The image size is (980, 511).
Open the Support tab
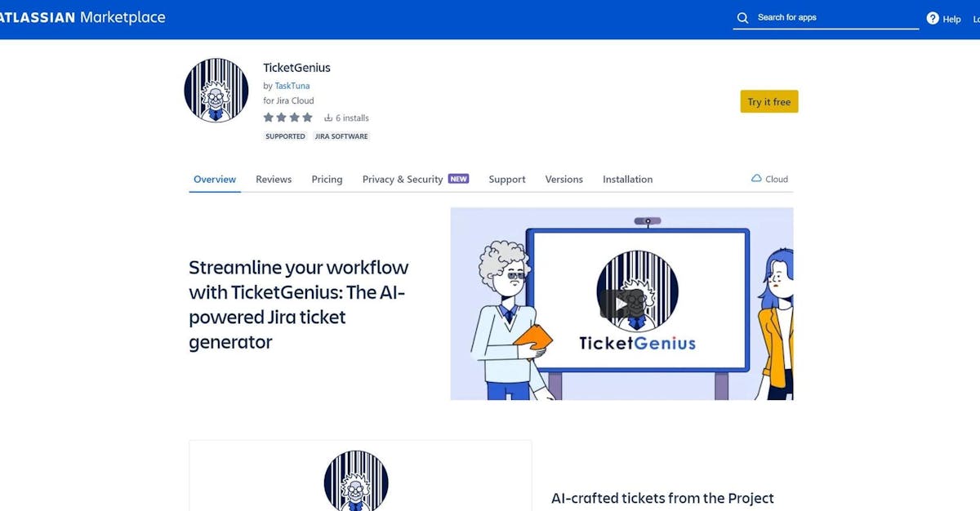pyautogui.click(x=507, y=179)
